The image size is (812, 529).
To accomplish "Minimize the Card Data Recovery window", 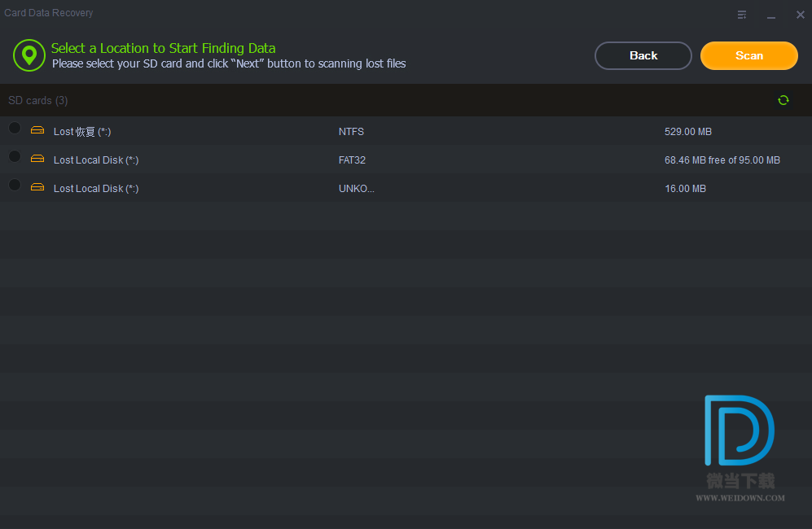I will tap(771, 15).
